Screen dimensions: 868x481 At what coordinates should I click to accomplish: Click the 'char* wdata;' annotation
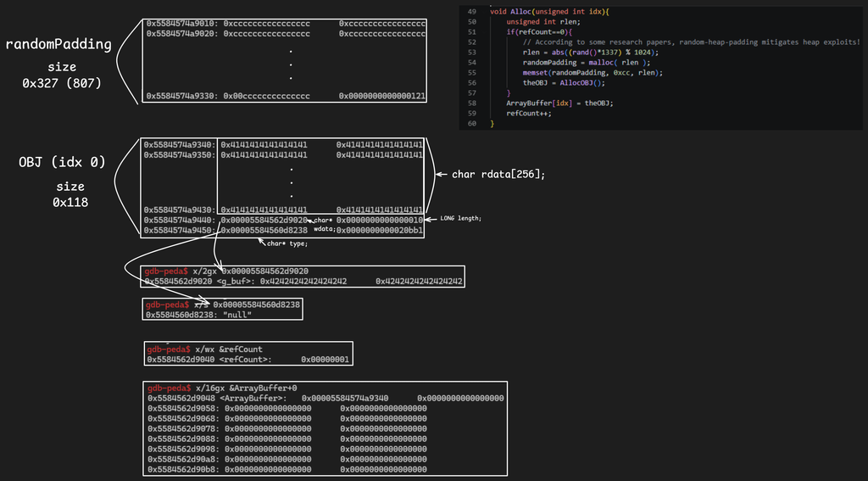(x=324, y=225)
